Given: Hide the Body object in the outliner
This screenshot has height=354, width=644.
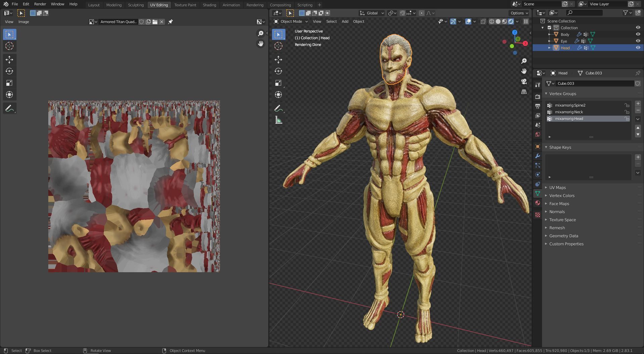Looking at the screenshot, I should point(638,34).
